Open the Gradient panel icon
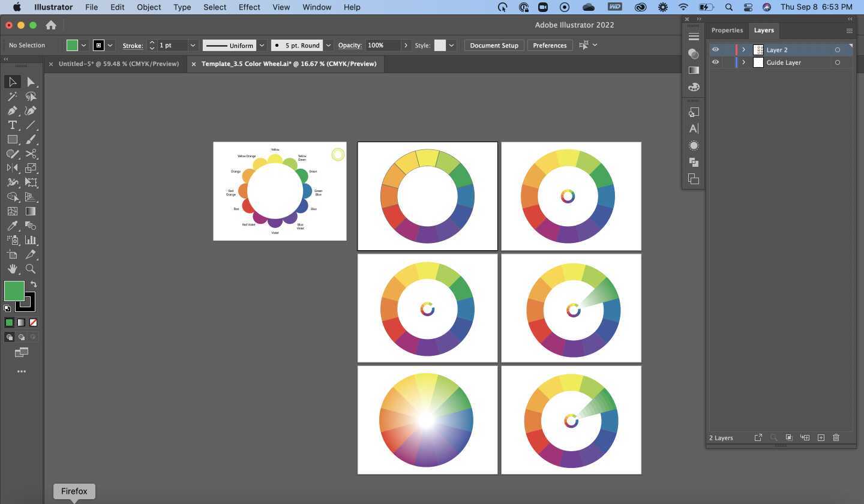 click(x=694, y=70)
